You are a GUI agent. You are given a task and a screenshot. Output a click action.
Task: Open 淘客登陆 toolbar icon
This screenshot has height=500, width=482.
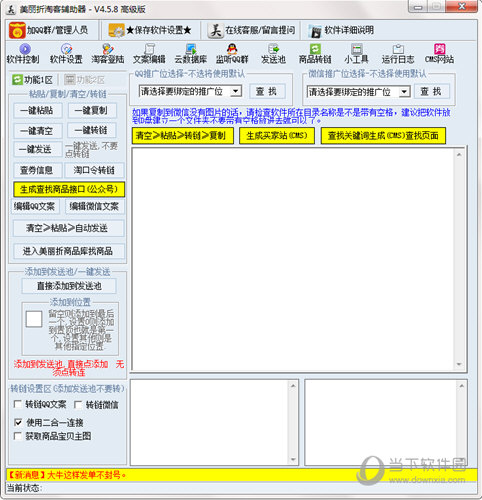coord(108,50)
